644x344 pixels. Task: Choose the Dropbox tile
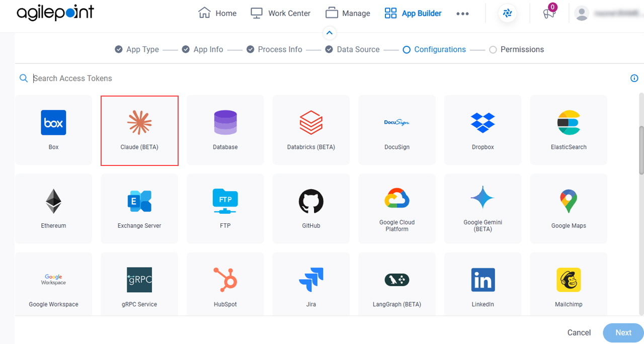click(483, 130)
